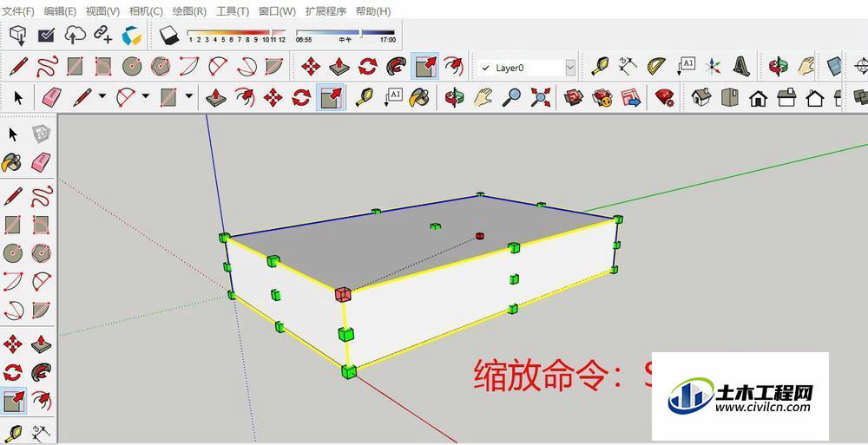The width and height of the screenshot is (868, 445).
Task: Click the cloud upload Share Model icon
Action: (75, 35)
